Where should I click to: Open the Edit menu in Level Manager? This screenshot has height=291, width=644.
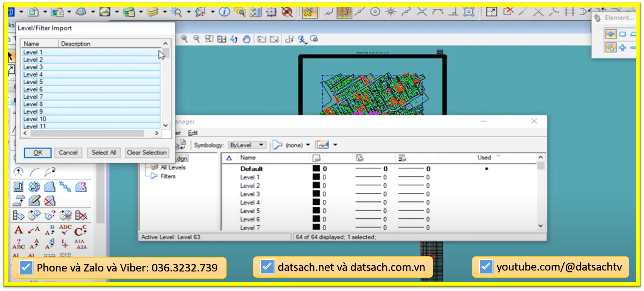click(x=192, y=133)
